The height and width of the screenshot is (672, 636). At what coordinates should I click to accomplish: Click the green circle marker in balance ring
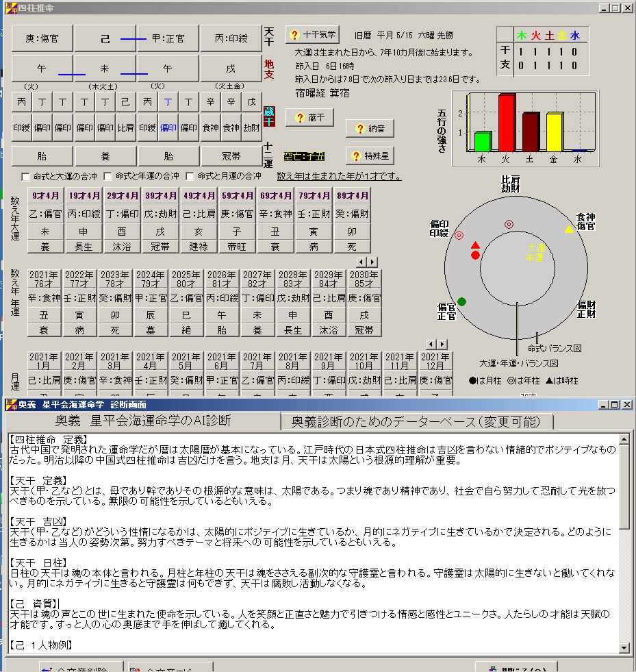point(461,301)
